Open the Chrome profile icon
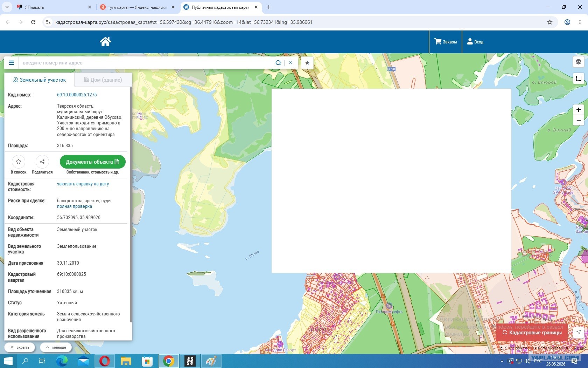This screenshot has width=588, height=368. (567, 22)
